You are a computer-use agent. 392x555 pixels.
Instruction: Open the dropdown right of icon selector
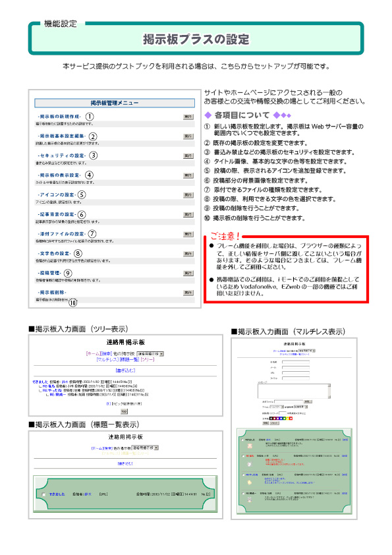click(x=300, y=407)
